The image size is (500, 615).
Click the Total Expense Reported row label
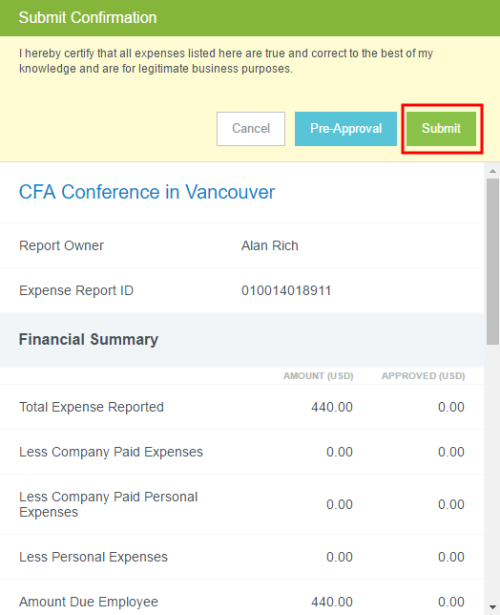click(x=91, y=407)
